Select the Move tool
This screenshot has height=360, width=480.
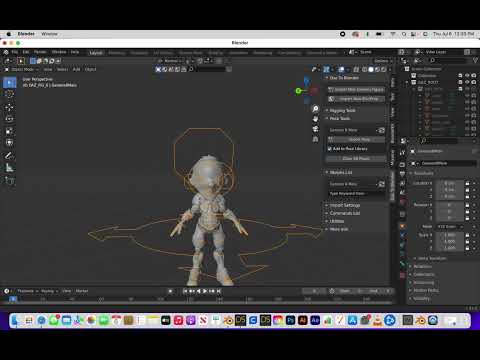pos(9,107)
